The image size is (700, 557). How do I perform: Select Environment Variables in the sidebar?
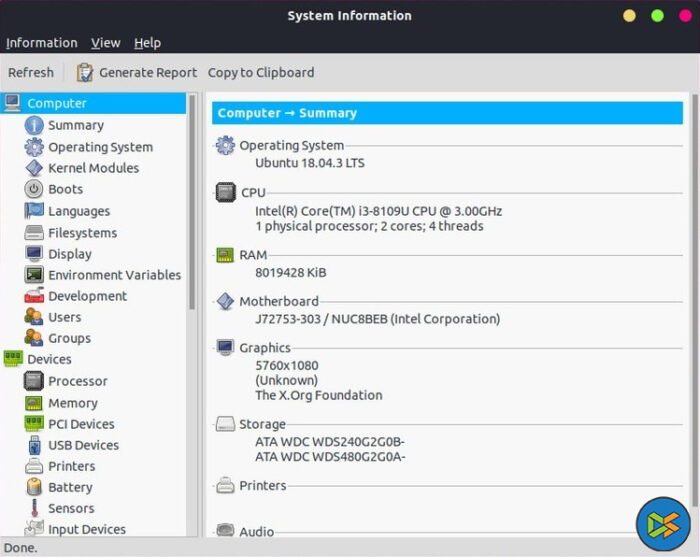(x=114, y=275)
